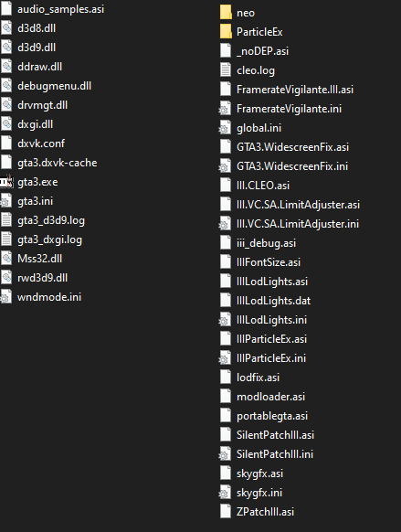The image size is (401, 532).
Task: Select the neo folder icon
Action: pos(226,13)
